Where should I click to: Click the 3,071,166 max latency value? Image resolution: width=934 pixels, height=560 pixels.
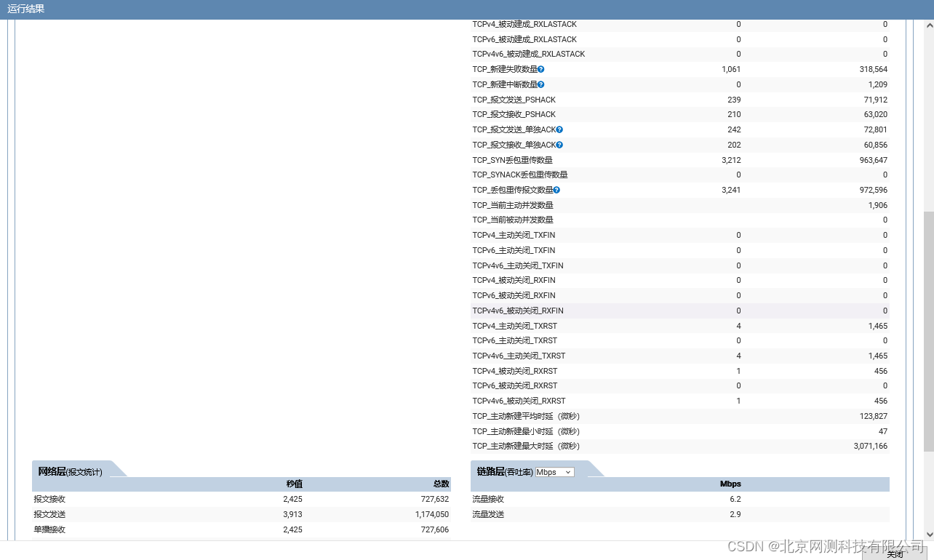(871, 446)
